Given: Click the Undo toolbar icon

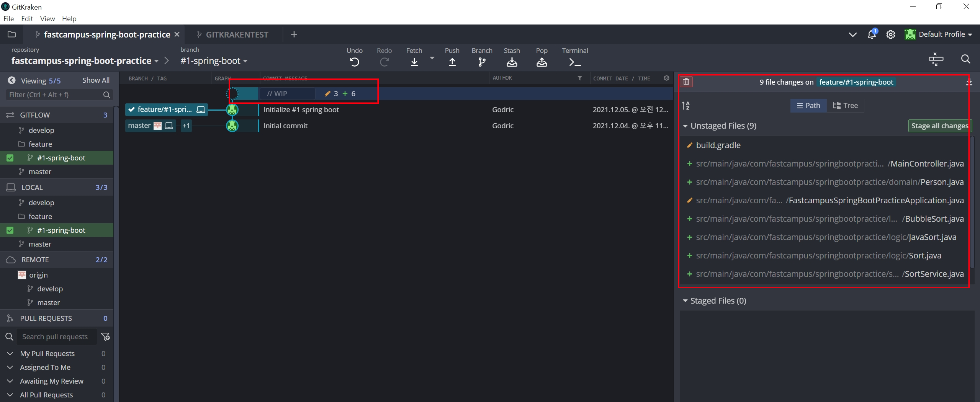Looking at the screenshot, I should point(354,62).
